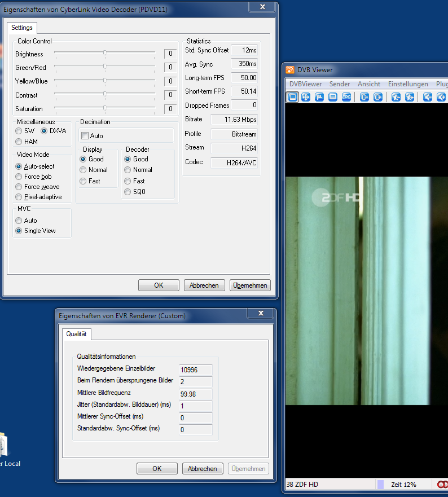
Task: Click Abbrechen in CyberLink Video Decoder dialog
Action: click(204, 285)
